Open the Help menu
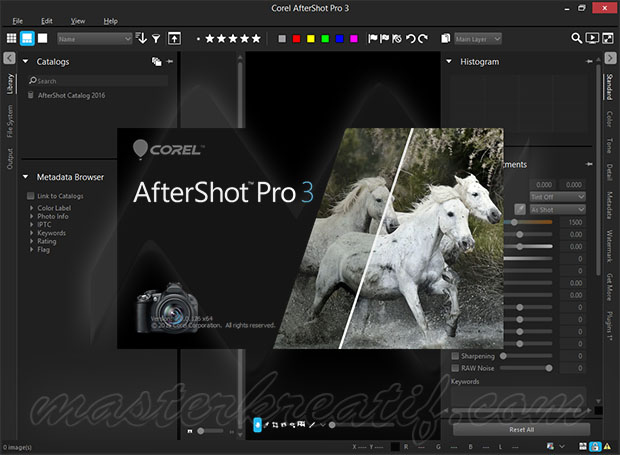 110,21
